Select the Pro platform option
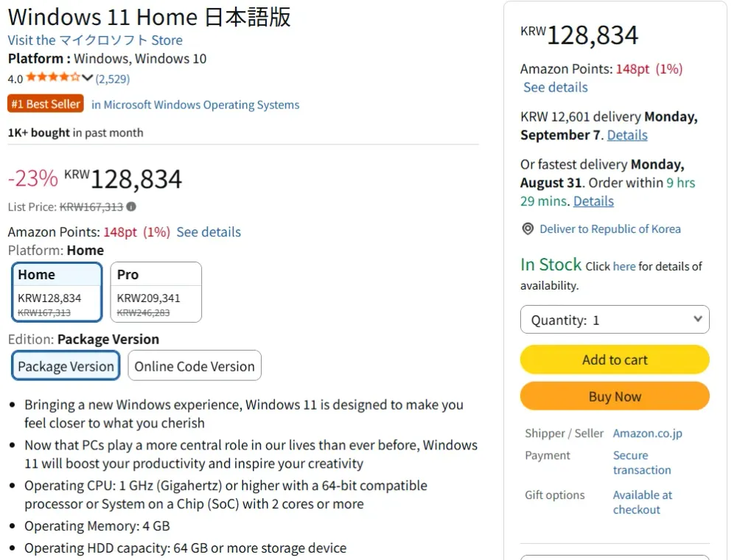 tap(156, 293)
